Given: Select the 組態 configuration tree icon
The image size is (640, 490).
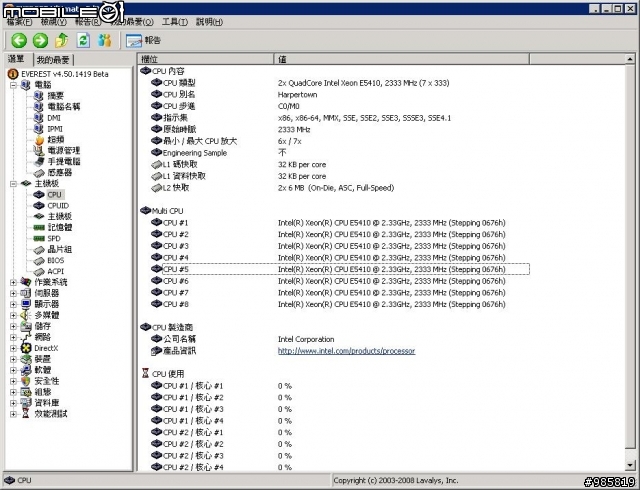Looking at the screenshot, I should [x=26, y=392].
